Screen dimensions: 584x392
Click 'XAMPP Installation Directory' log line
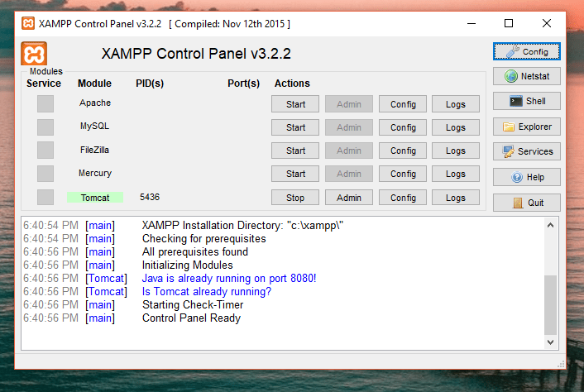pos(242,226)
